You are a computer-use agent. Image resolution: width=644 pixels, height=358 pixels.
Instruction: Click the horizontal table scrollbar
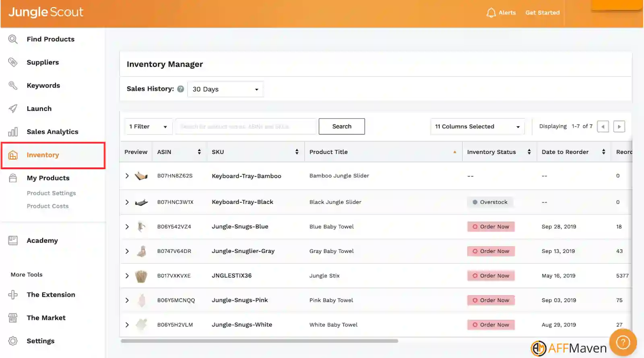click(260, 341)
